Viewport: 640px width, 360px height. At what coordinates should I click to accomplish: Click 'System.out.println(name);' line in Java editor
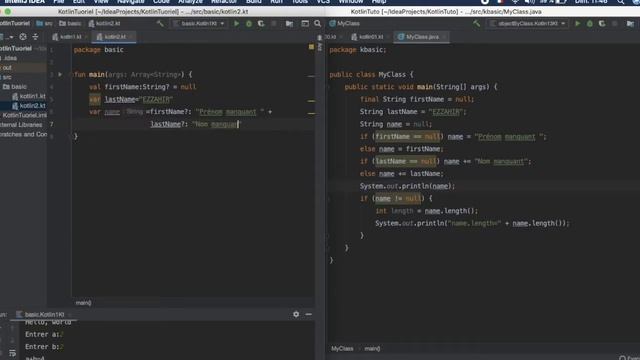407,186
